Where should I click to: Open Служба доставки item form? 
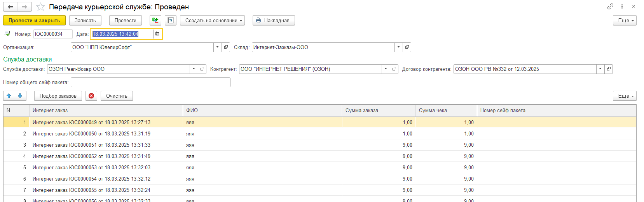[x=202, y=69]
